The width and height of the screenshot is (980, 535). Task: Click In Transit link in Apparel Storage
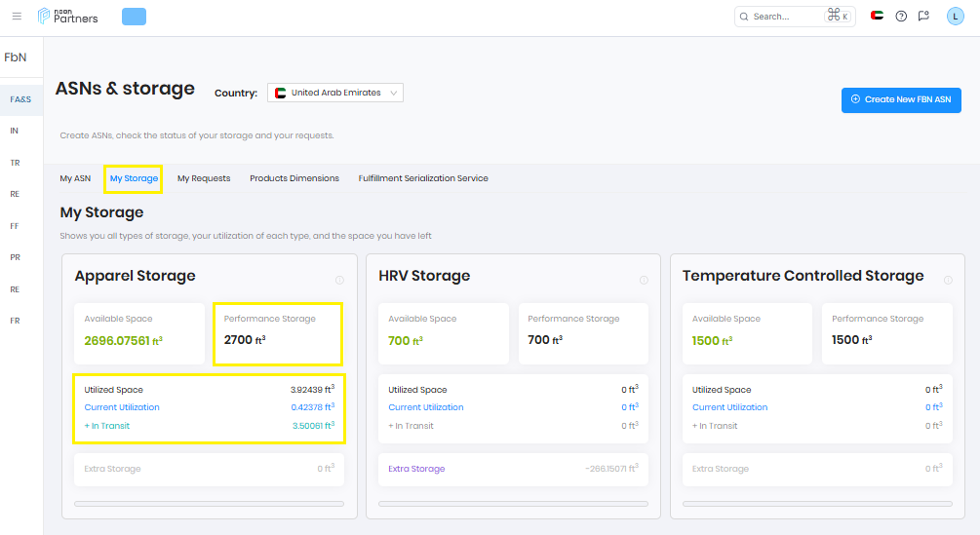pyautogui.click(x=107, y=426)
